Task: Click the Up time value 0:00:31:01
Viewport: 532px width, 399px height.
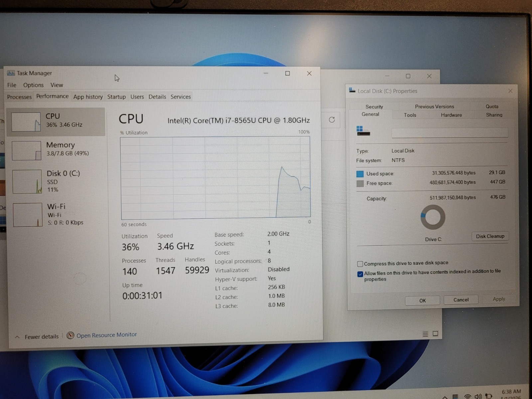Action: click(x=142, y=296)
